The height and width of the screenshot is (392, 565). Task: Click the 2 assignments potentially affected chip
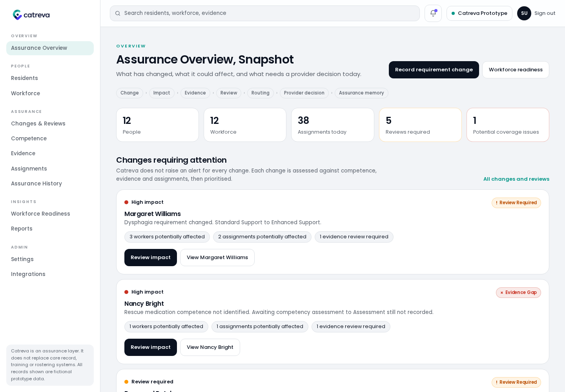pyautogui.click(x=262, y=237)
